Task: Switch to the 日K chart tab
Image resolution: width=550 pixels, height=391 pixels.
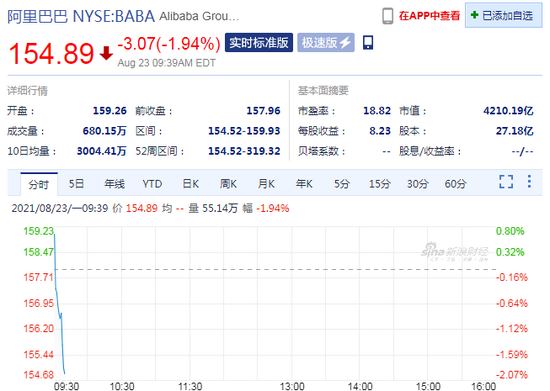Action: pyautogui.click(x=191, y=184)
